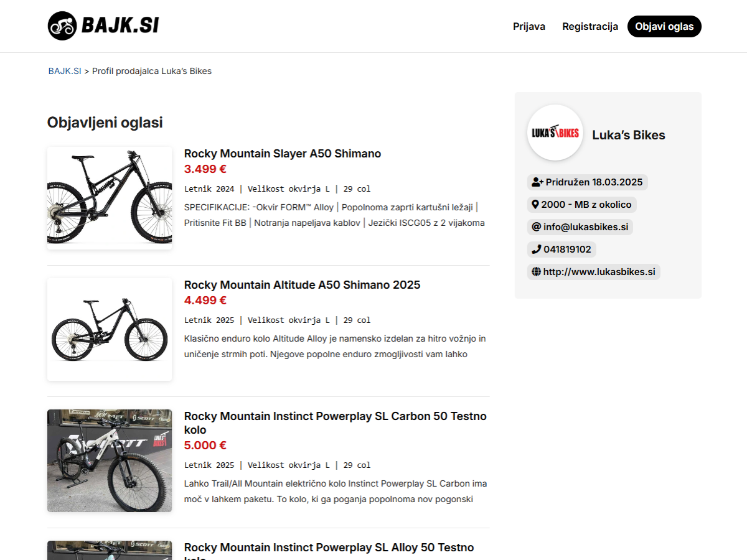Click the @ icon next to the email
The height and width of the screenshot is (560, 747).
pyautogui.click(x=536, y=227)
